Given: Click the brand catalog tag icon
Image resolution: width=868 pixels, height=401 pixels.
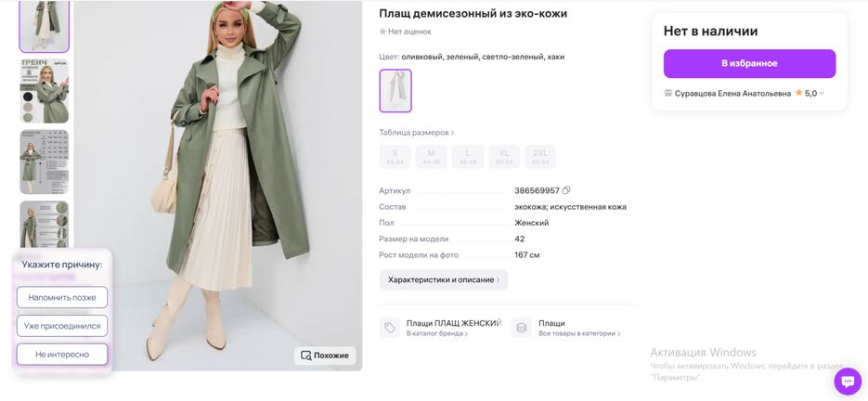Looking at the screenshot, I should [390, 328].
